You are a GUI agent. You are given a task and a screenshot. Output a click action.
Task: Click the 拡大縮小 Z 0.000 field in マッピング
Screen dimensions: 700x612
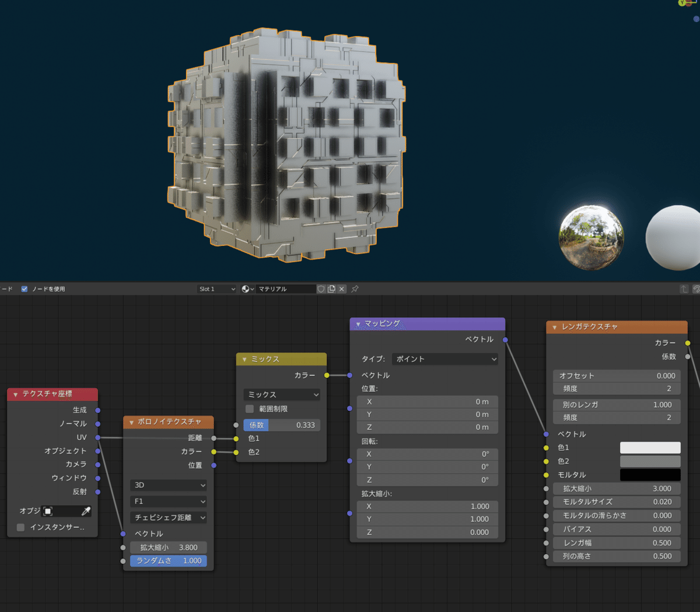click(x=427, y=532)
